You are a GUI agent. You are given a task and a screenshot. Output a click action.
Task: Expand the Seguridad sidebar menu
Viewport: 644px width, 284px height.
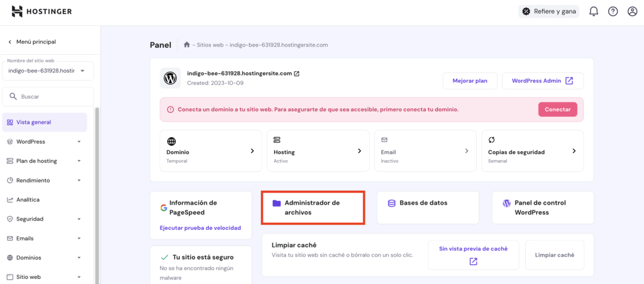tap(45, 219)
